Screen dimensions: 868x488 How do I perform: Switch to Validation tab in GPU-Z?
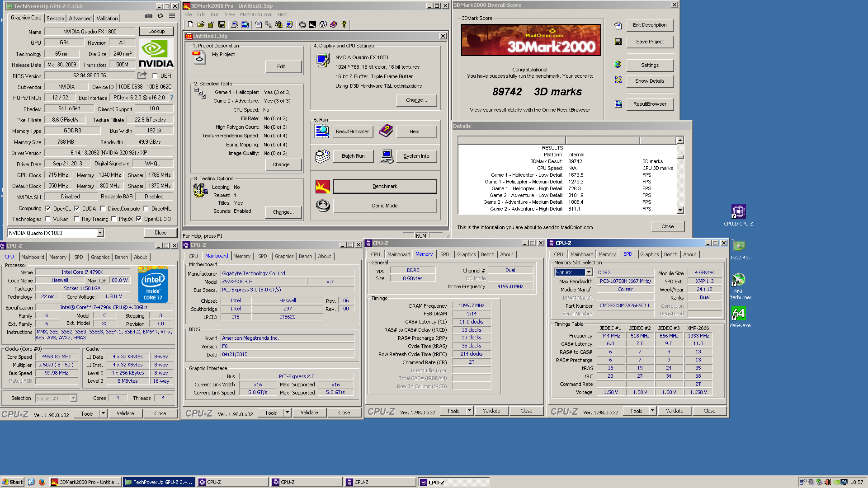pyautogui.click(x=107, y=19)
